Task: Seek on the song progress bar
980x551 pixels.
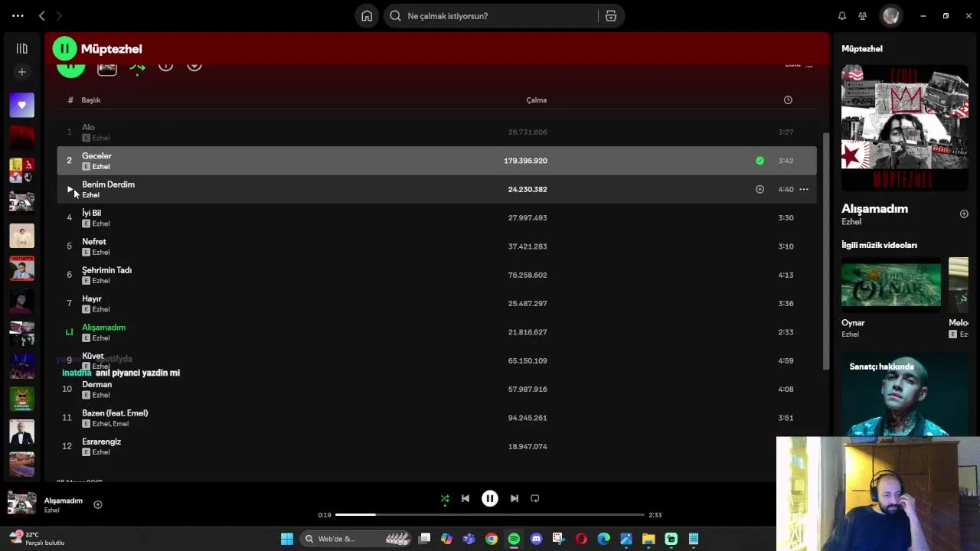Action: (x=490, y=515)
